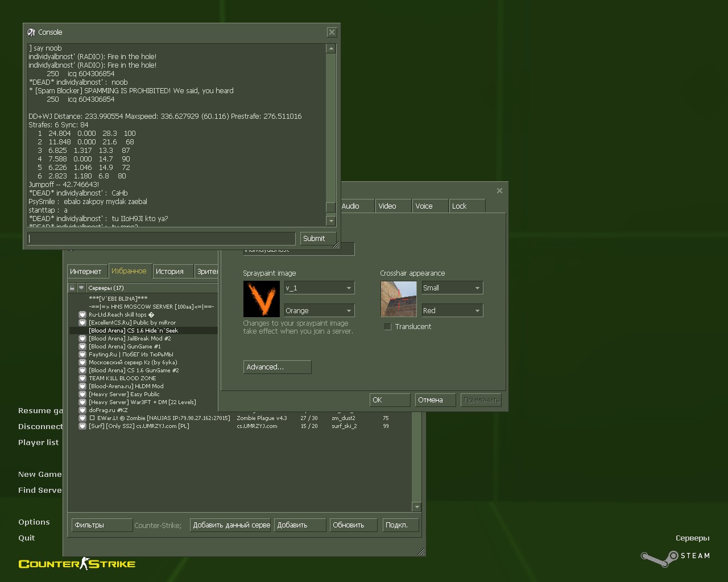Click the shield icon beside [Blood-Arena.ru] HLDM Mod
The height and width of the screenshot is (582, 728).
(82, 386)
